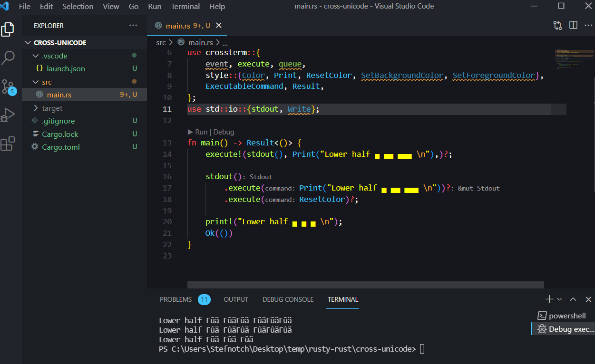This screenshot has height=364, width=595.
Task: Switch to the DEBUG CONSOLE tab
Action: coord(288,299)
